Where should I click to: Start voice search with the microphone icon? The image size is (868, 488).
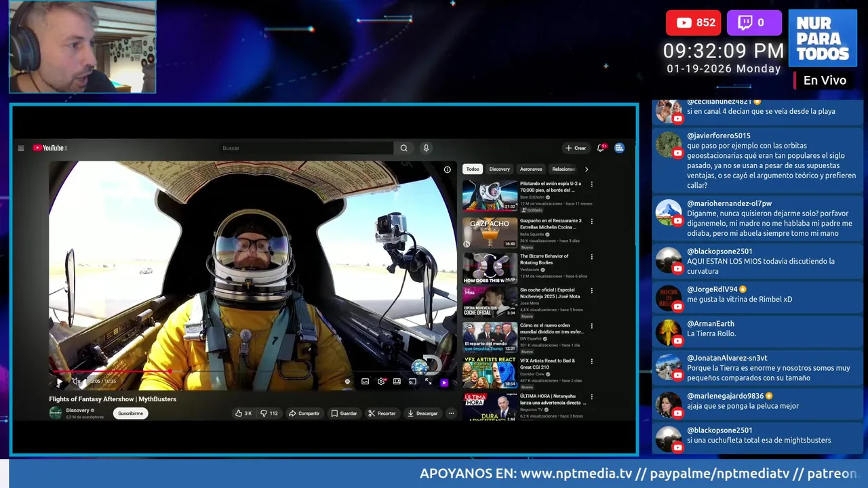(426, 148)
